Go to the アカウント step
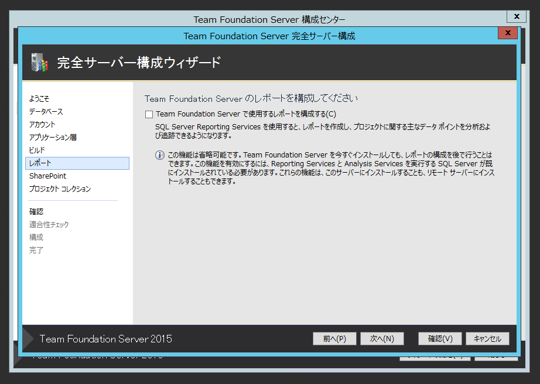Image resolution: width=540 pixels, height=384 pixels. (42, 124)
